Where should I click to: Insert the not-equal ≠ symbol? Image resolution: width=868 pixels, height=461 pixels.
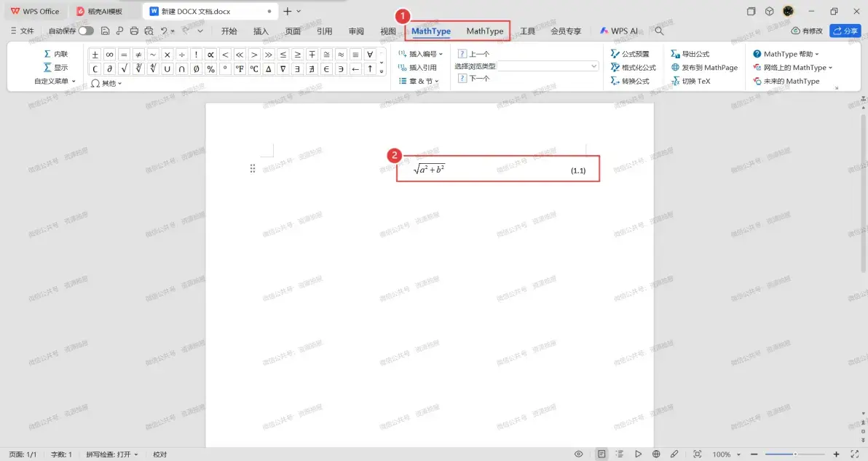(x=138, y=54)
